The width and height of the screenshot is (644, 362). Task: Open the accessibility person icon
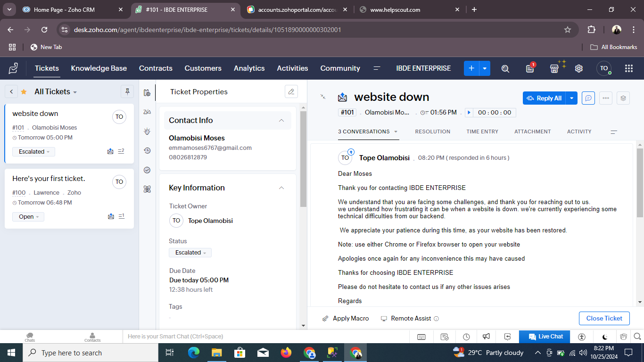(x=582, y=337)
